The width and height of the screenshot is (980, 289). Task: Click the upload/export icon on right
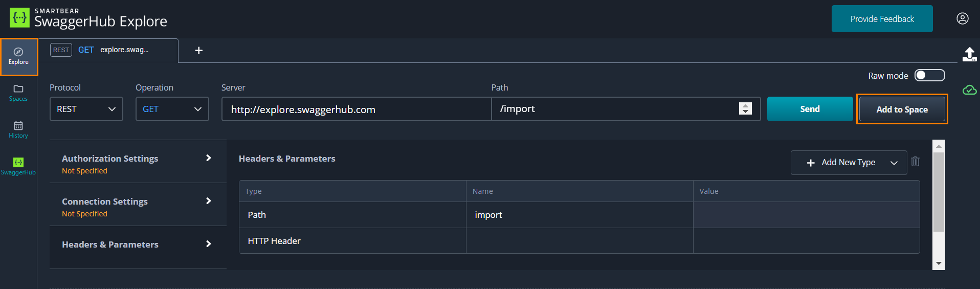969,54
